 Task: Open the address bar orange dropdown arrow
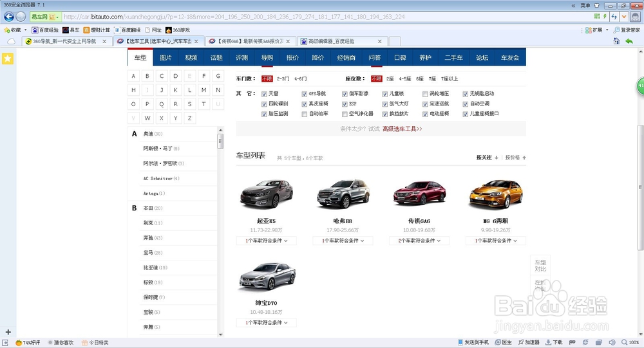pyautogui.click(x=624, y=17)
